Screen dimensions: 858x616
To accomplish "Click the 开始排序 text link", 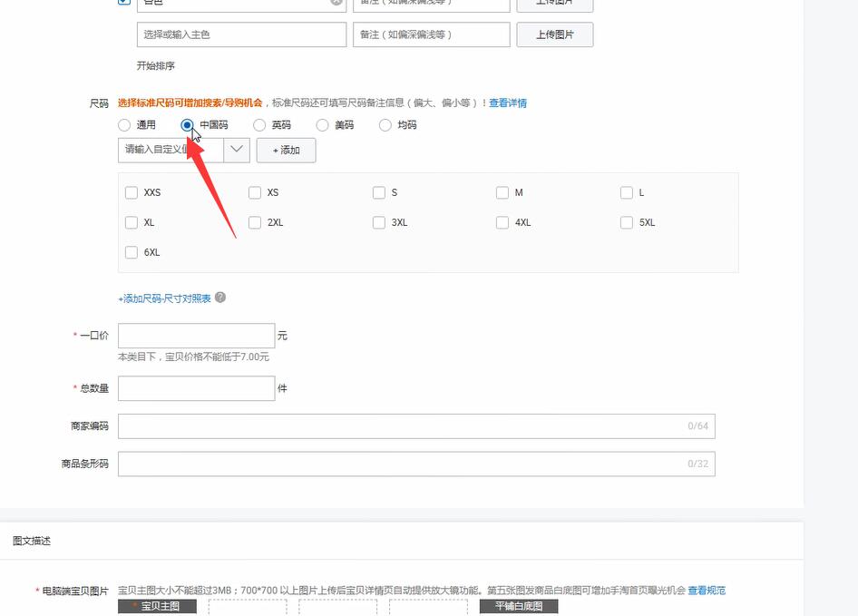I will click(155, 66).
